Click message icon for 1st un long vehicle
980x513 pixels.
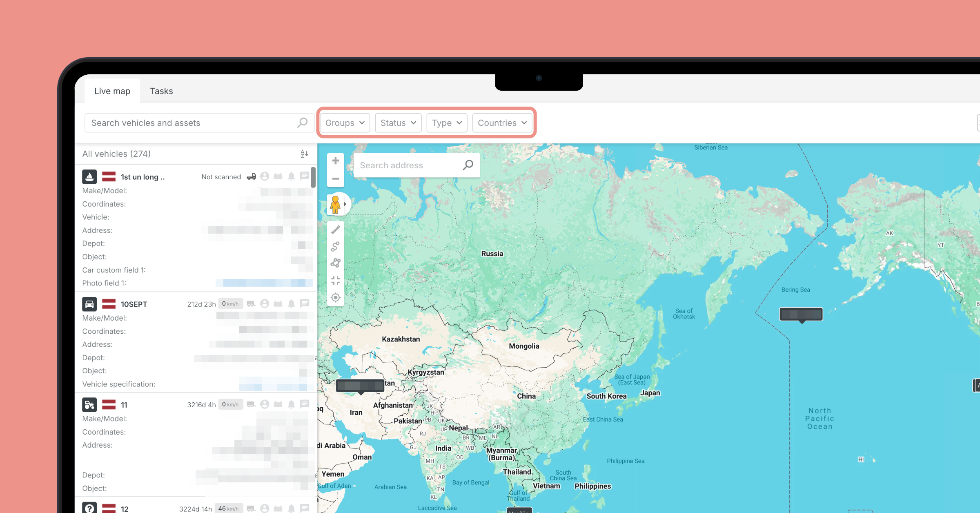305,176
